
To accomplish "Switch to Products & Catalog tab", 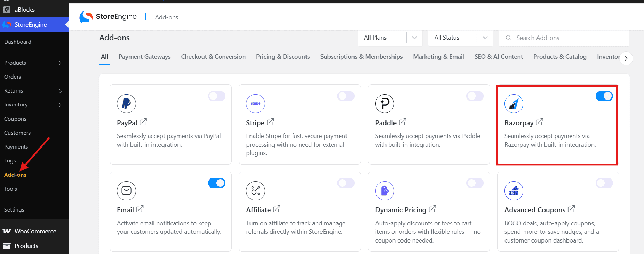I will coord(560,57).
